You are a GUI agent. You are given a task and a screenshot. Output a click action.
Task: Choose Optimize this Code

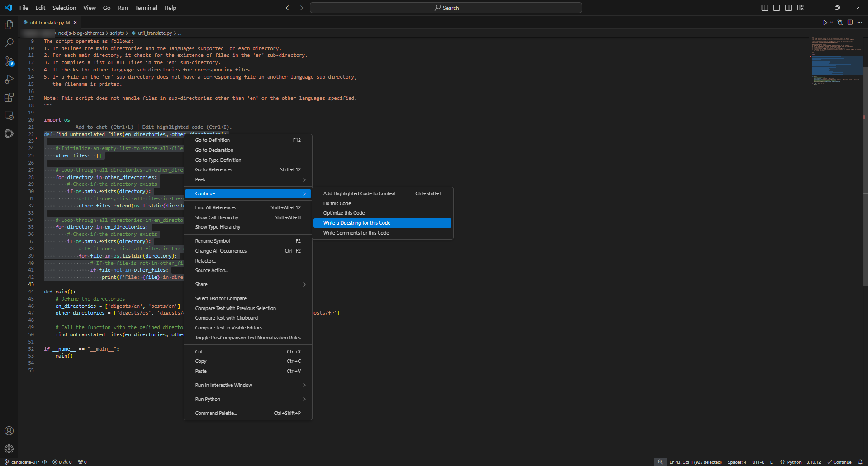382,213
